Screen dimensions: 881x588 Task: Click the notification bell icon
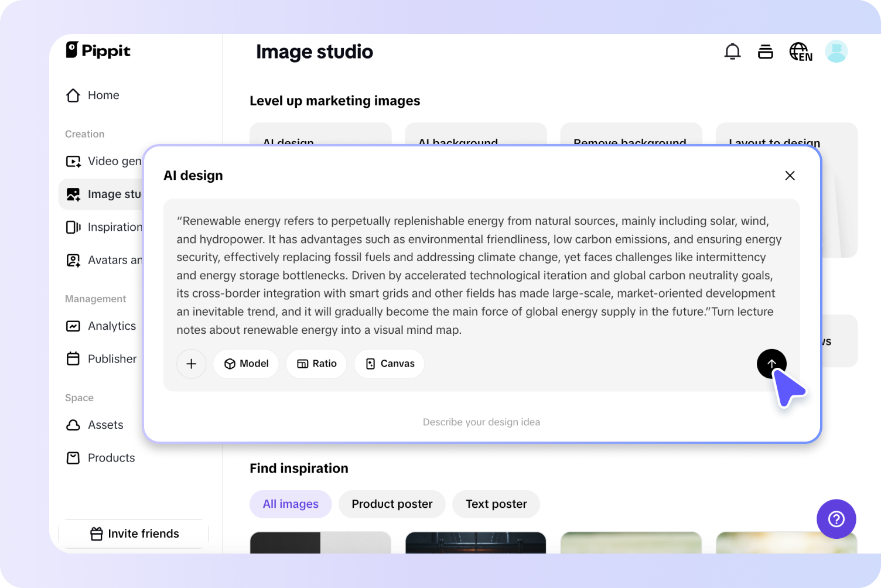[732, 52]
